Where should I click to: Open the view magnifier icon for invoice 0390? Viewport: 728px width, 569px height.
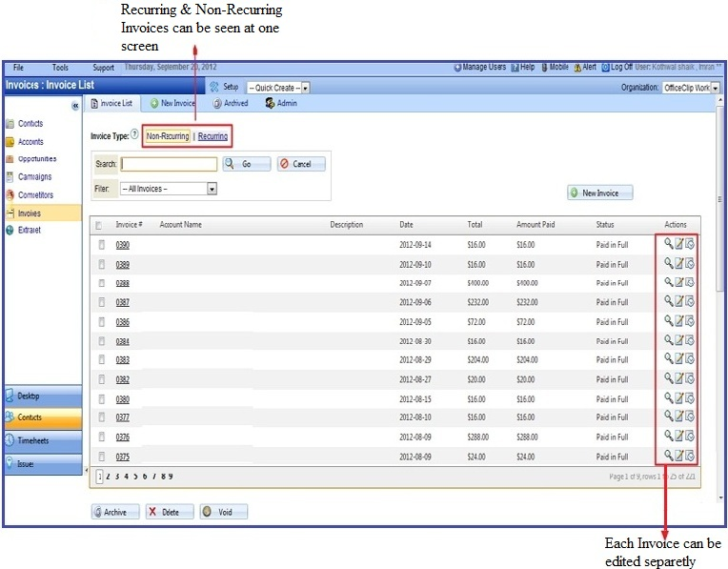668,243
